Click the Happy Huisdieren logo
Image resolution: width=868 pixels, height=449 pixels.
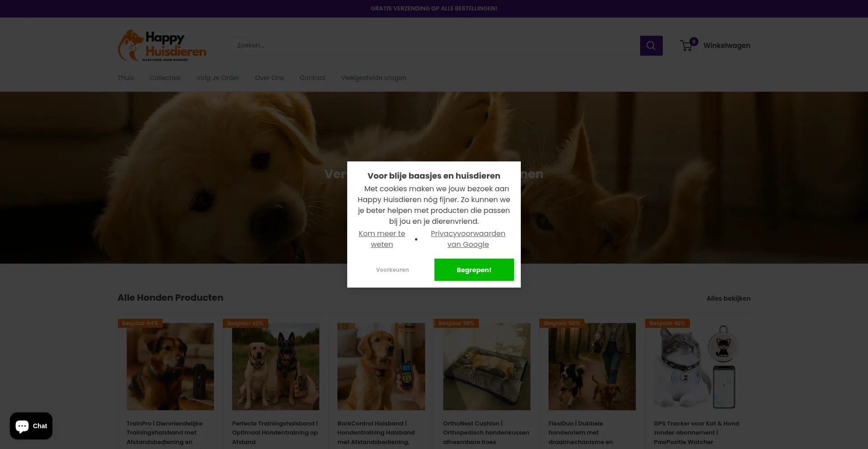point(162,46)
